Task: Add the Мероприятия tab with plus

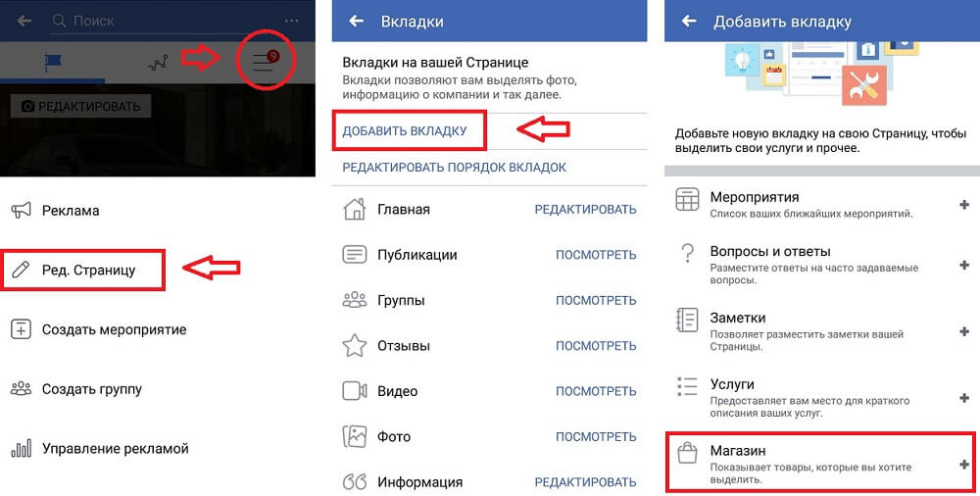Action: pos(963,205)
